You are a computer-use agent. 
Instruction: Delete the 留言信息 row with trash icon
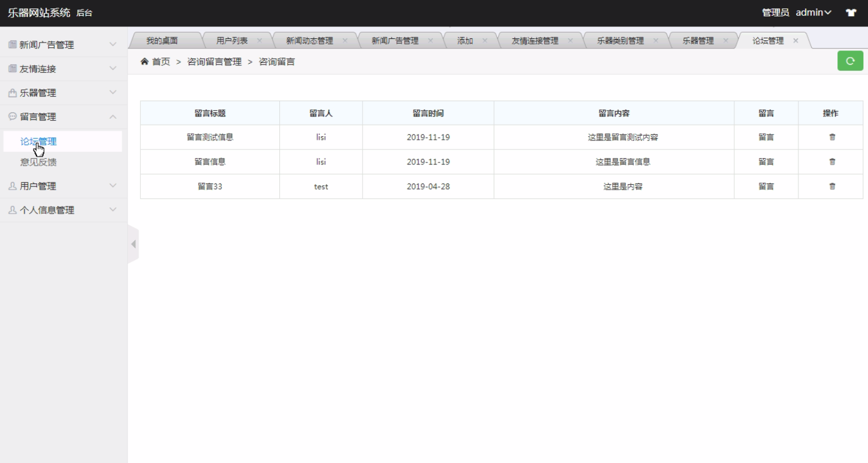pyautogui.click(x=832, y=162)
